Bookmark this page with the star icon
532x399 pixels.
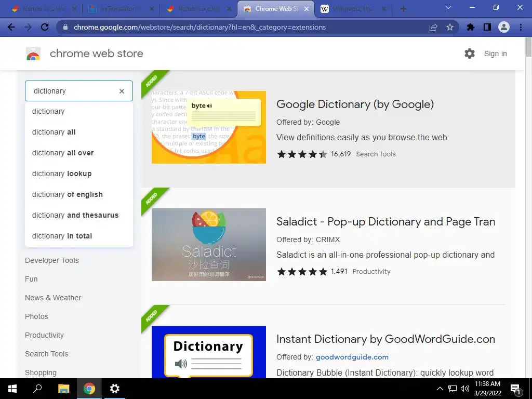coord(450,27)
